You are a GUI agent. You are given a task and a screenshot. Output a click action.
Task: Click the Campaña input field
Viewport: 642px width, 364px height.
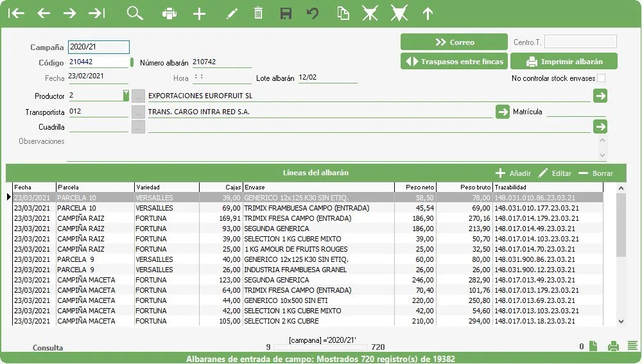coord(99,47)
